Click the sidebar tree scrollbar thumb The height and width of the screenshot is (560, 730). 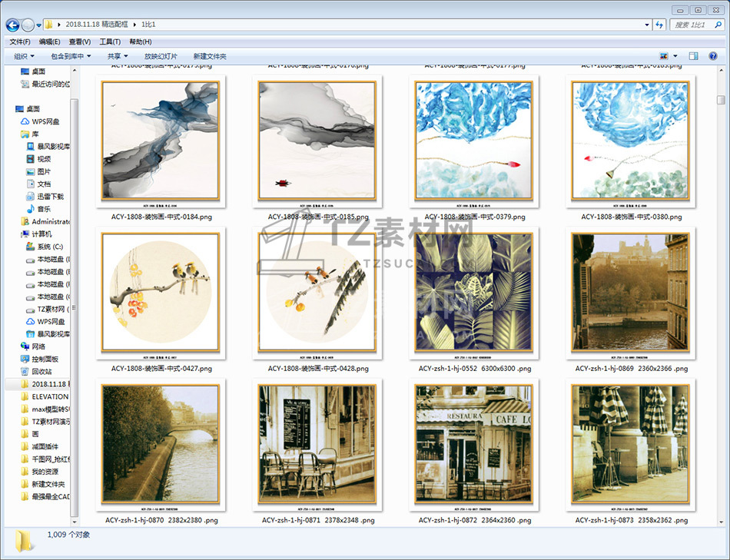click(74, 307)
